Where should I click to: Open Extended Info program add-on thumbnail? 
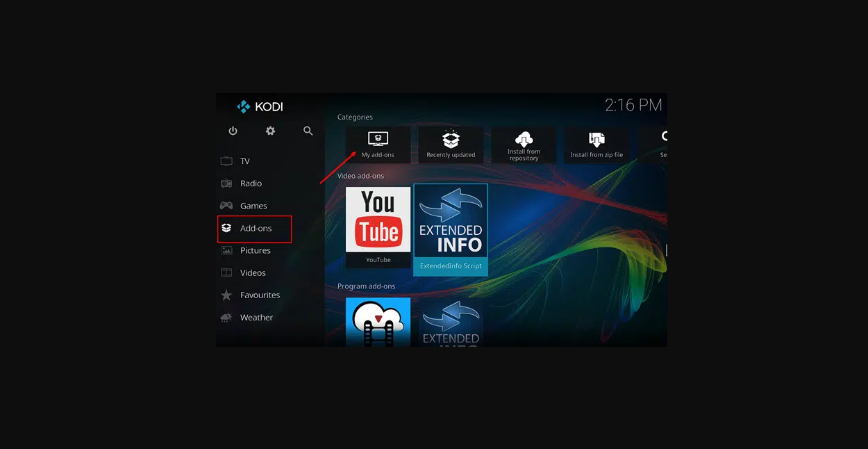click(x=451, y=322)
